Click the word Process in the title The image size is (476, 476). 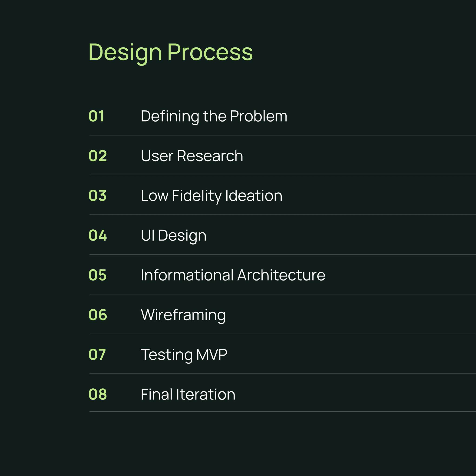(x=210, y=52)
